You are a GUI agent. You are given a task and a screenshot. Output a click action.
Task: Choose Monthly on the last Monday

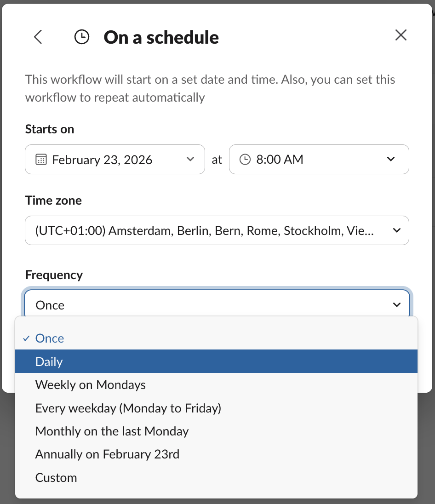point(112,431)
